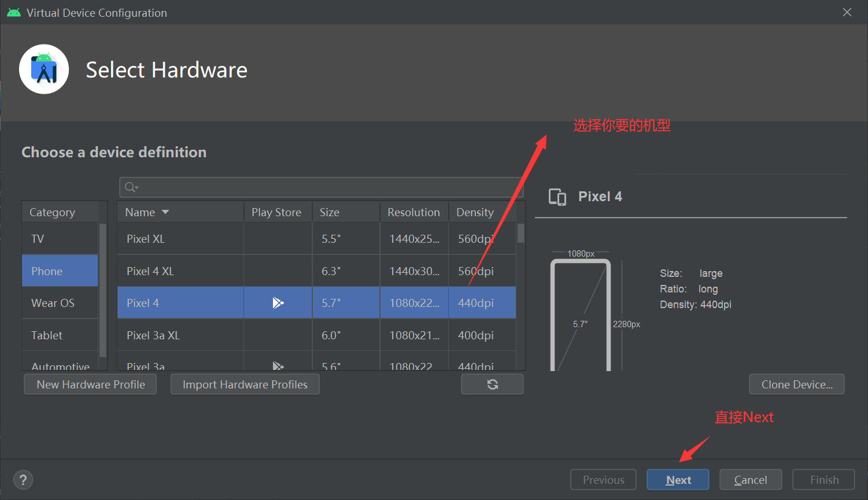This screenshot has width=868, height=500.
Task: Click the Resolution column header
Action: pyautogui.click(x=414, y=212)
